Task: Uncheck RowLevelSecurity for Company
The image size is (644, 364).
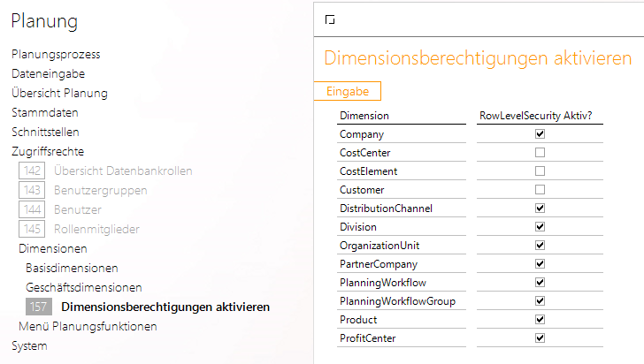Action: tap(540, 134)
